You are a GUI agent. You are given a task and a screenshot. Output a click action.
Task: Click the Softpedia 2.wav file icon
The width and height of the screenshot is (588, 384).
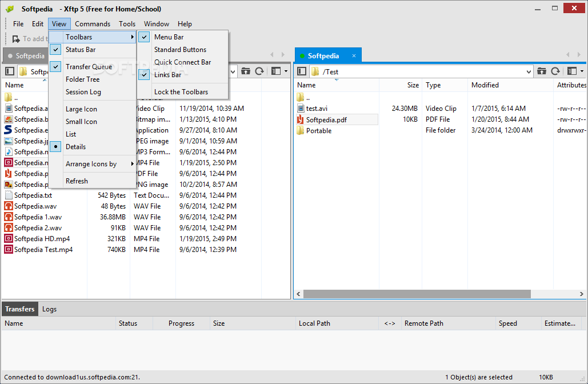8,227
